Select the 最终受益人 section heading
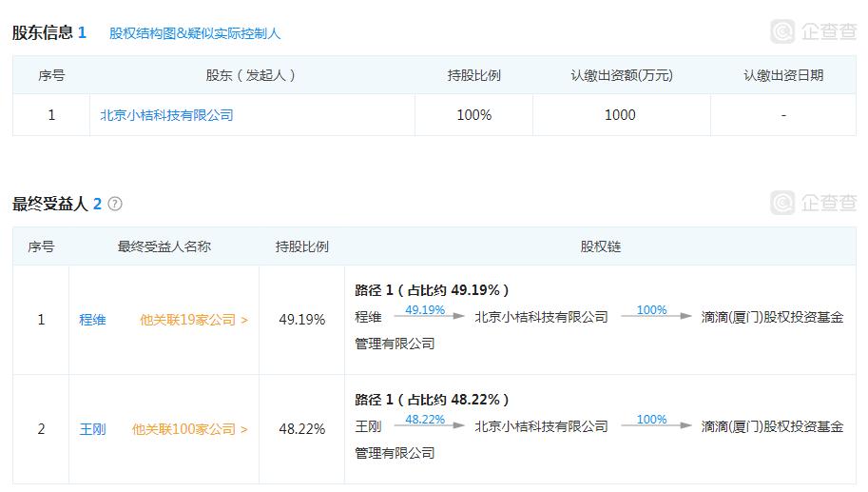 (x=50, y=204)
